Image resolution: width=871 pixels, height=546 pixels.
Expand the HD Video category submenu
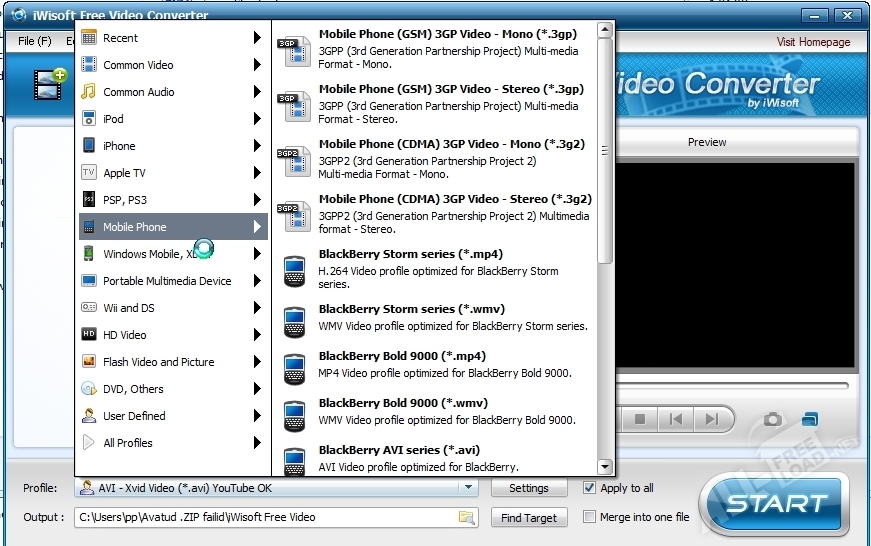[x=170, y=335]
